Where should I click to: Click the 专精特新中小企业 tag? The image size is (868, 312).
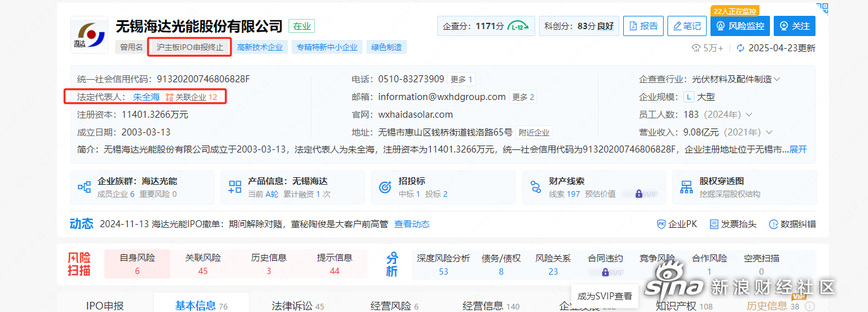click(x=327, y=47)
